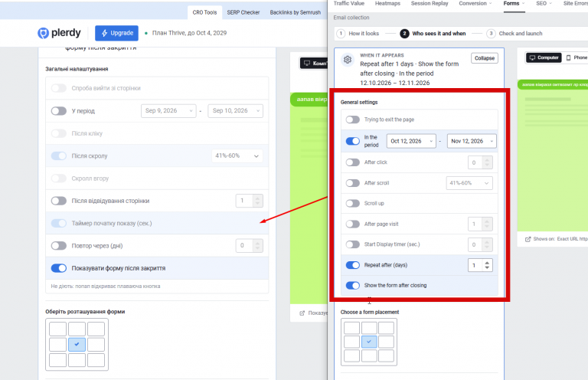Increase Repeat after (days) stepper value
The width and height of the screenshot is (588, 380).
[487, 263]
